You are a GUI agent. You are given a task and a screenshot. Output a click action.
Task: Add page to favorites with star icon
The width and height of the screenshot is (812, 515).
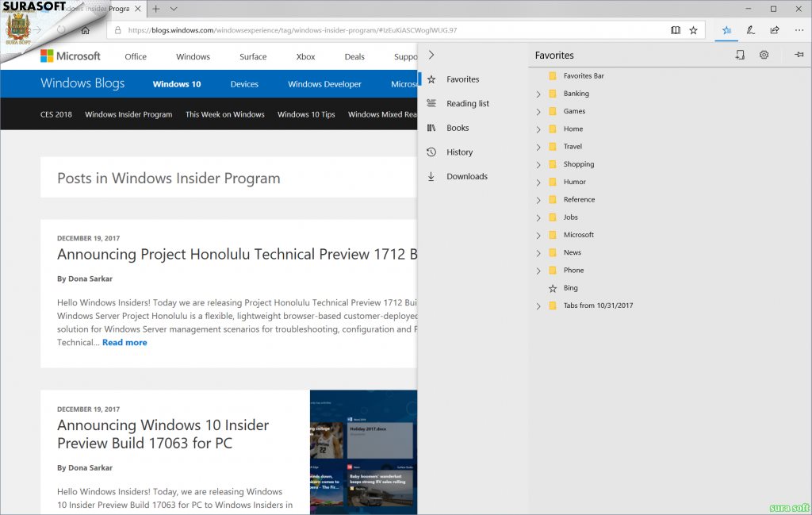693,30
